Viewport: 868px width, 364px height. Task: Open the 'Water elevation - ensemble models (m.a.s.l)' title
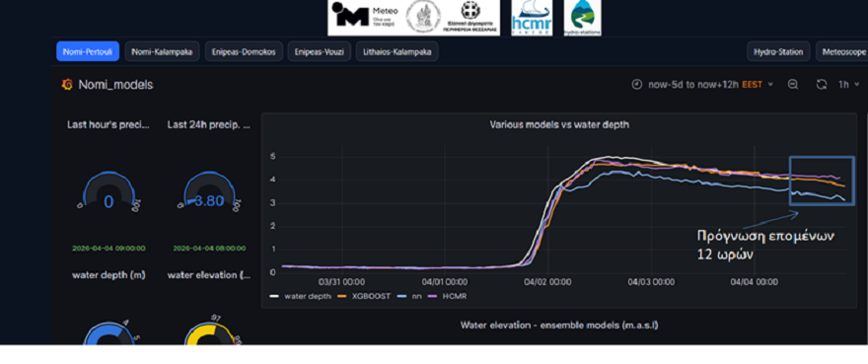559,326
